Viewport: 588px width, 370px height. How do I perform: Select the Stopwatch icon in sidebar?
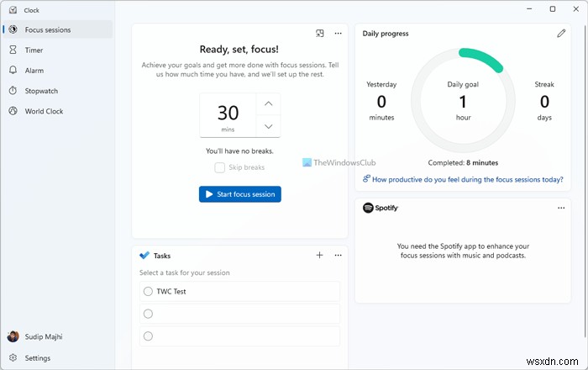pos(13,91)
